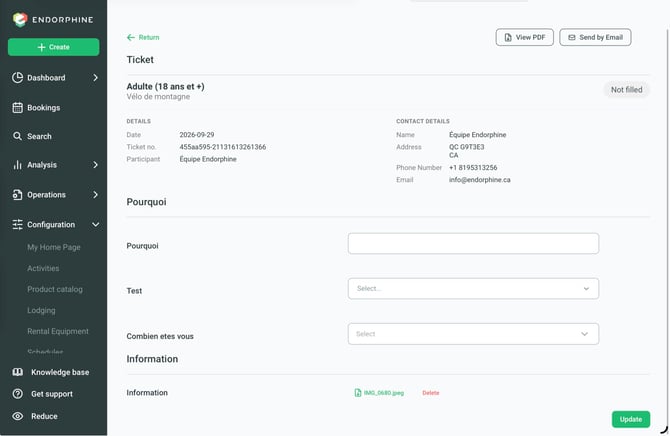
Task: Click the Adulte (18 ans et +) heading
Action: (x=165, y=86)
